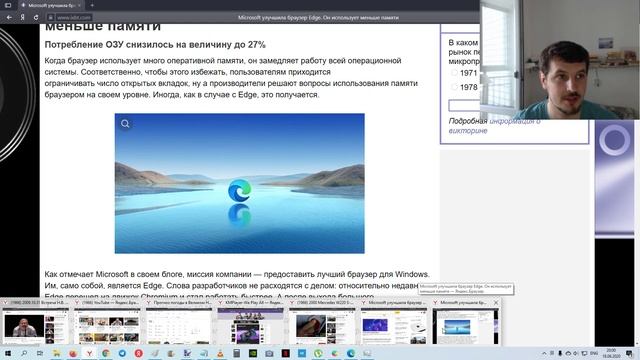Click the volume icon in system tray
The width and height of the screenshot is (640, 360).
coord(575,353)
